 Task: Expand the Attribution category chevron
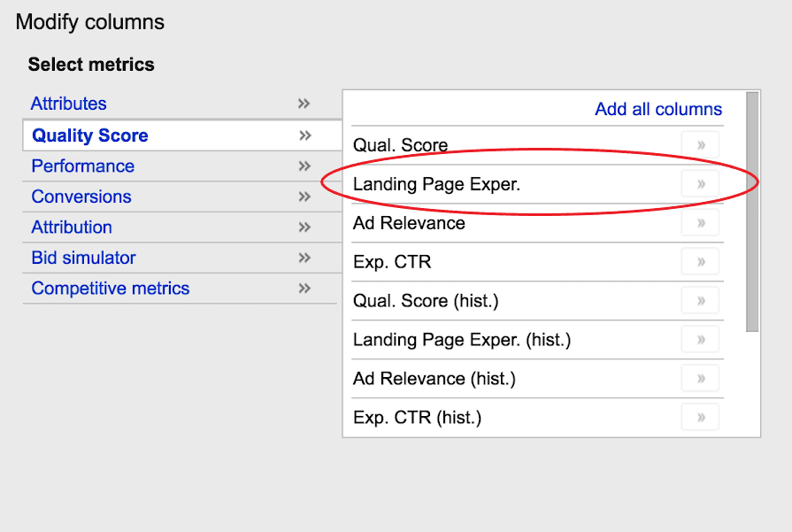tap(304, 227)
